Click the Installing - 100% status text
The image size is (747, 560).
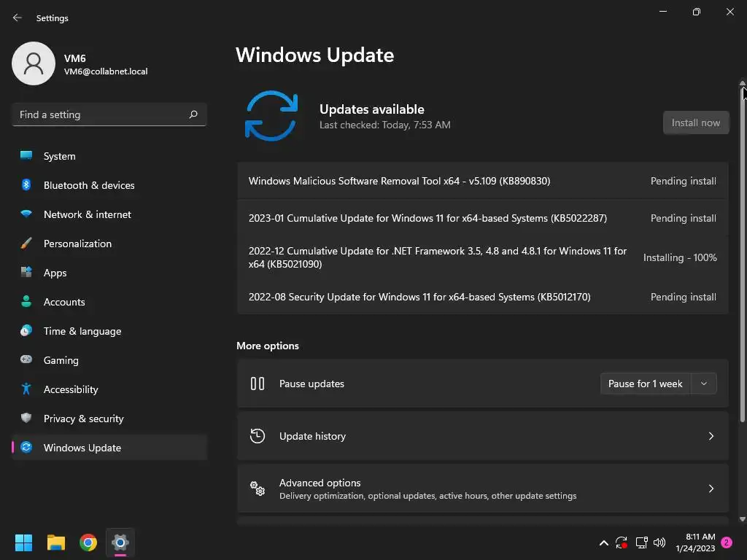click(x=680, y=257)
